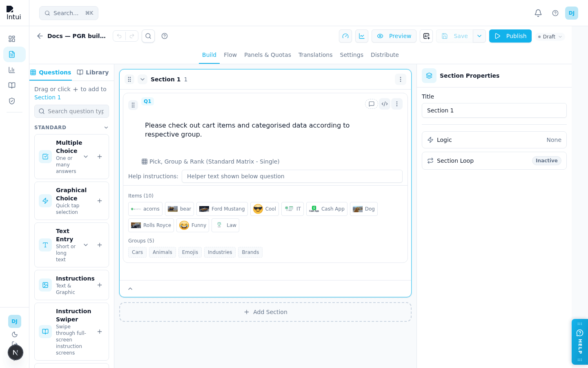The height and width of the screenshot is (368, 588).
Task: Open Translations tab
Action: pos(315,55)
